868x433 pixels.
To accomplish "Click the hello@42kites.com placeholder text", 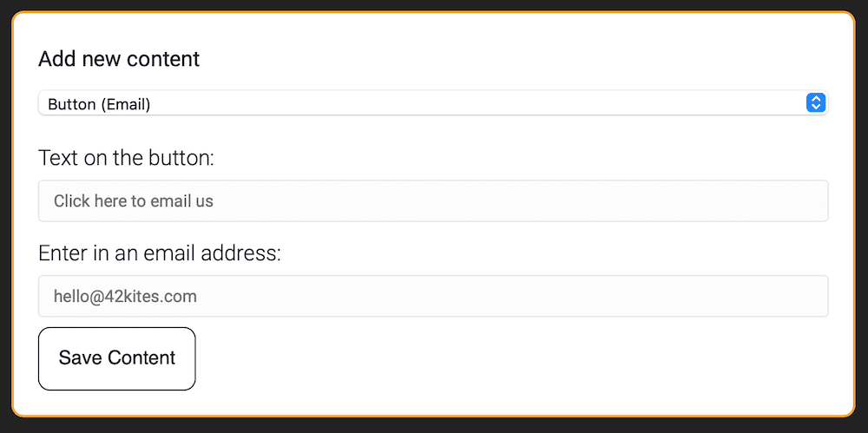I will pyautogui.click(x=125, y=297).
